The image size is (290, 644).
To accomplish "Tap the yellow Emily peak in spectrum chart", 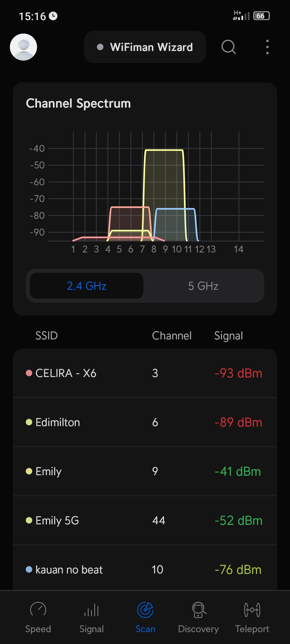I will point(164,174).
